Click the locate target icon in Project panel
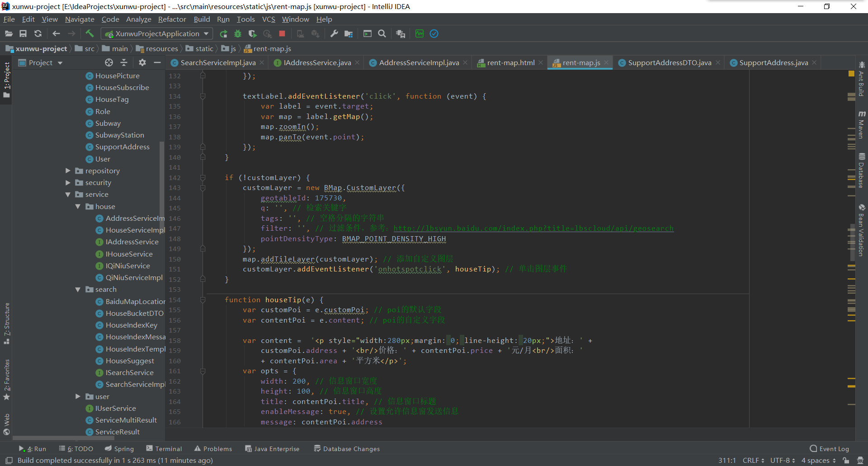This screenshot has width=868, height=466. coord(109,62)
